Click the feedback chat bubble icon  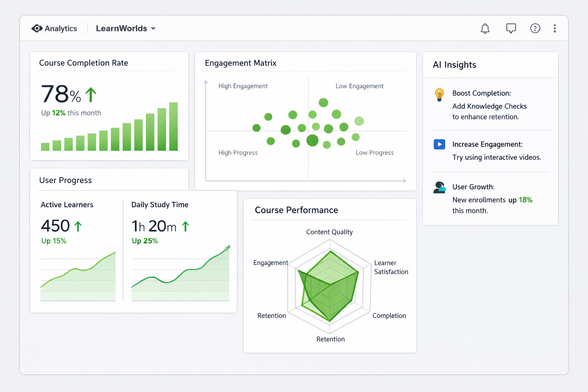tap(511, 28)
